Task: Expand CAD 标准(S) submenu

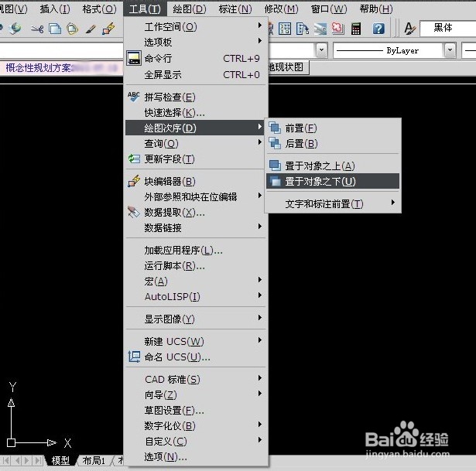Action: (x=196, y=380)
